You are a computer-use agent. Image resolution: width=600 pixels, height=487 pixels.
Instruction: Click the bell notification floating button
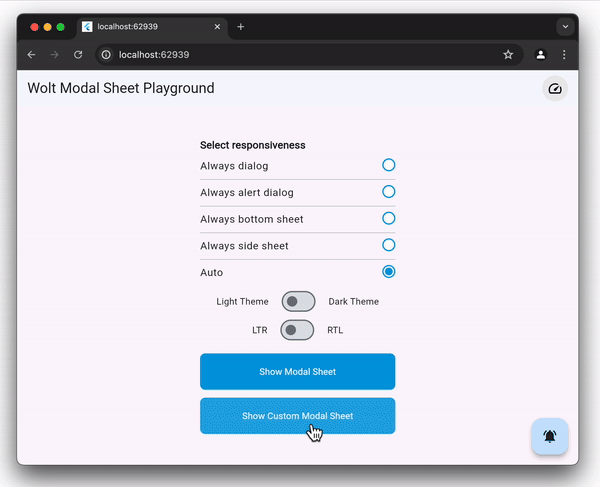pos(549,436)
